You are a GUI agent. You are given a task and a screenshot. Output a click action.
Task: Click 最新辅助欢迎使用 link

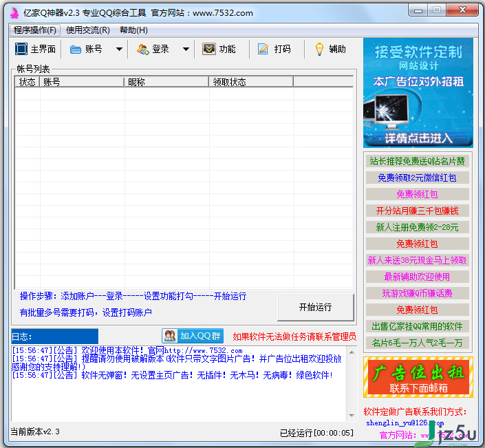coord(418,277)
